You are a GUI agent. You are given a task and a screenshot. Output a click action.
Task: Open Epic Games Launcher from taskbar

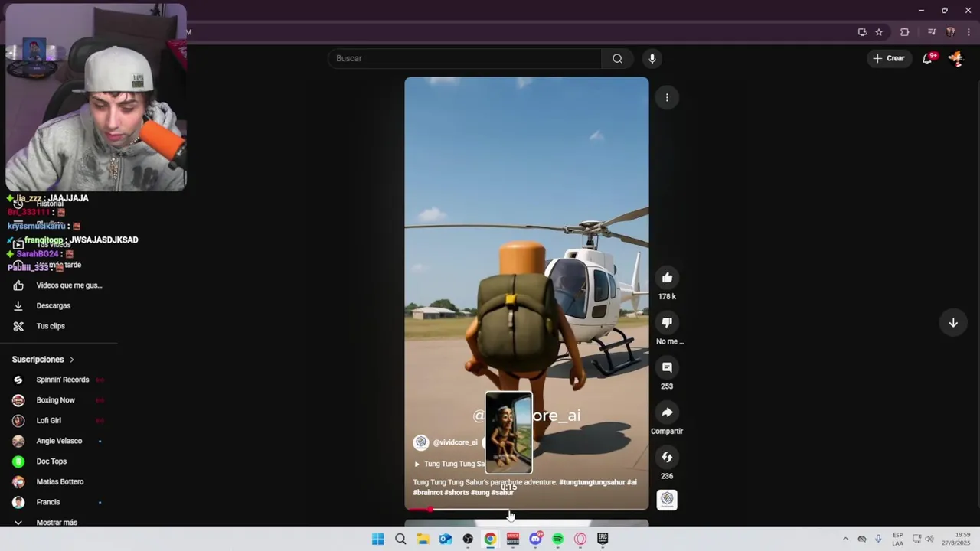pos(603,539)
